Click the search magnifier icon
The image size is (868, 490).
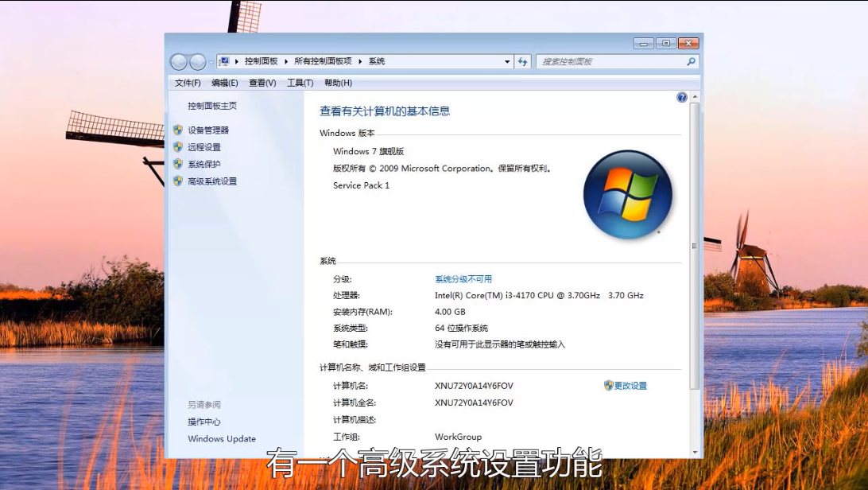point(691,61)
